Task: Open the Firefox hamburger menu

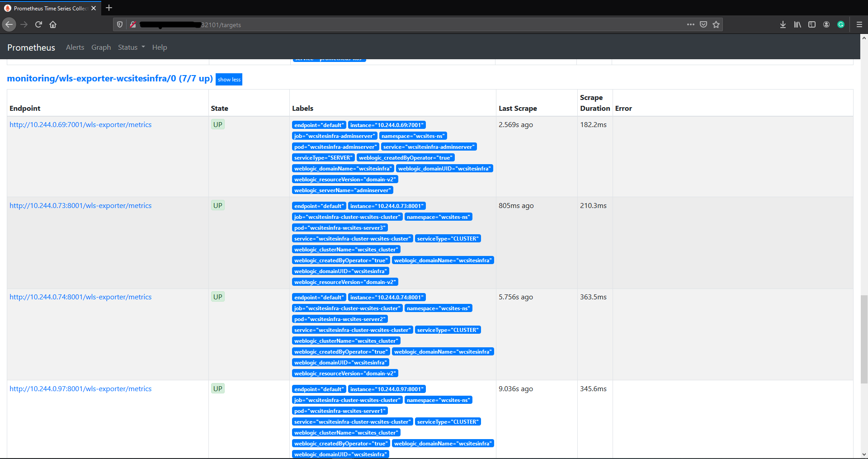Action: coord(859,24)
